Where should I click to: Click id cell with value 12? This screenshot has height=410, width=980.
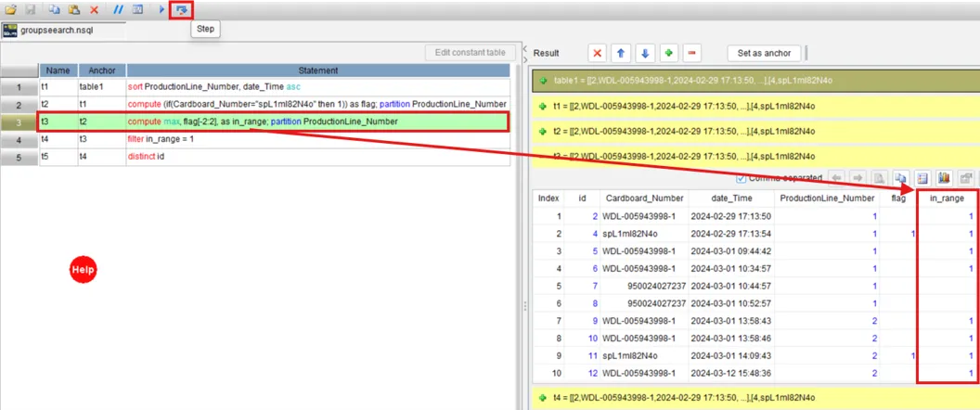click(582, 373)
